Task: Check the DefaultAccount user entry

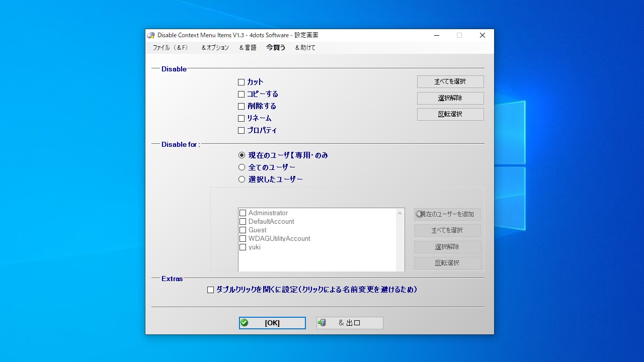Action: click(x=243, y=222)
